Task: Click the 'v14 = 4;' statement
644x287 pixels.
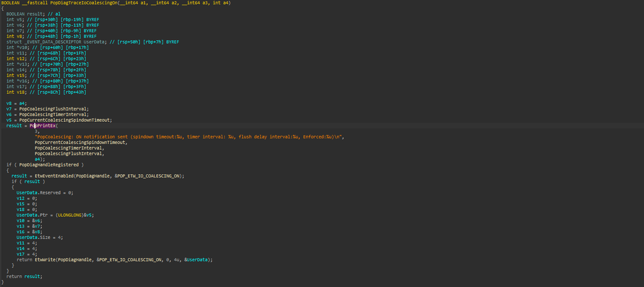Action: 27,247
